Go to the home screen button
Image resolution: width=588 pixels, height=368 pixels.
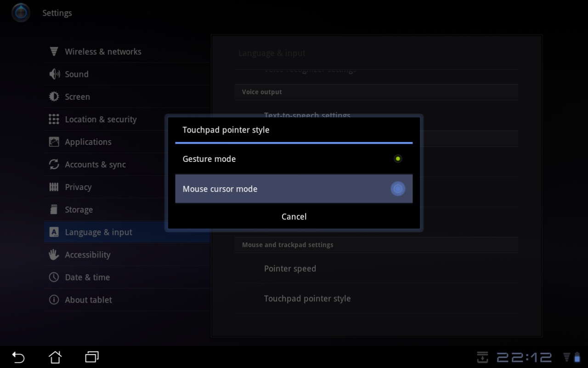point(55,357)
